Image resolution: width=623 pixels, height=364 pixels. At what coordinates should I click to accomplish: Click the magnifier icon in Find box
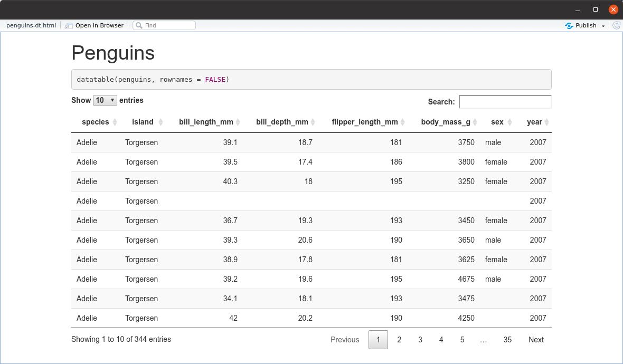click(139, 25)
